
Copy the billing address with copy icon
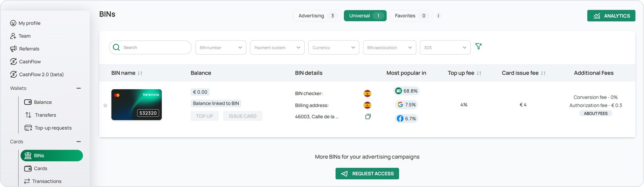[x=368, y=117]
